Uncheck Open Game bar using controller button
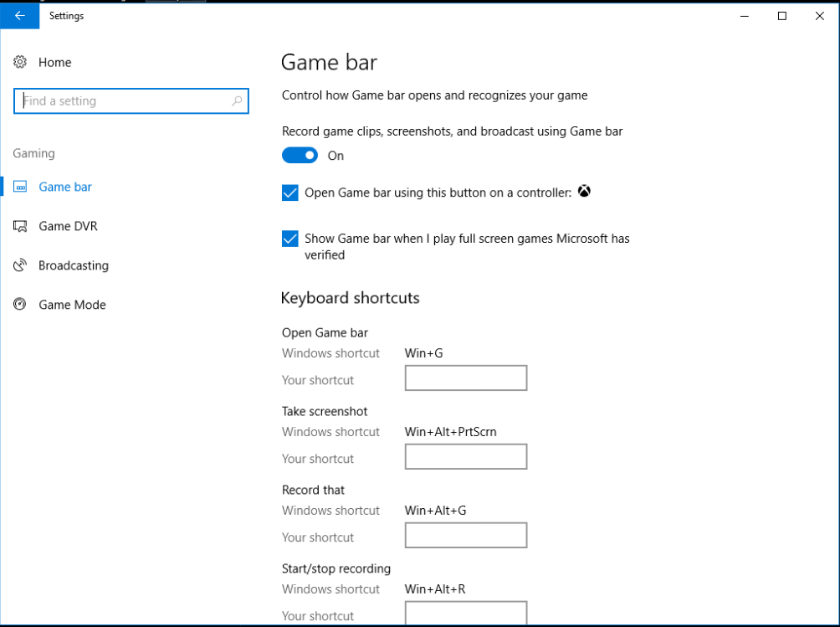 tap(289, 193)
